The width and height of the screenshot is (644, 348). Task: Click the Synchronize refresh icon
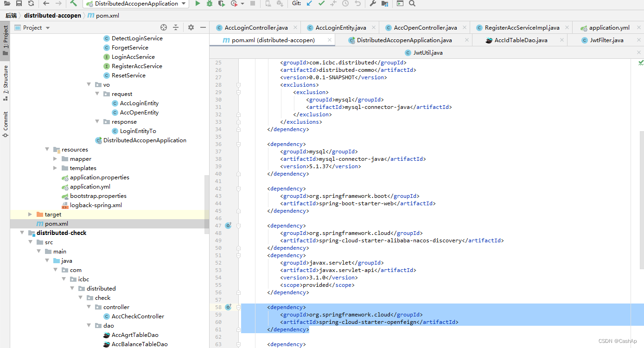pyautogui.click(x=31, y=3)
